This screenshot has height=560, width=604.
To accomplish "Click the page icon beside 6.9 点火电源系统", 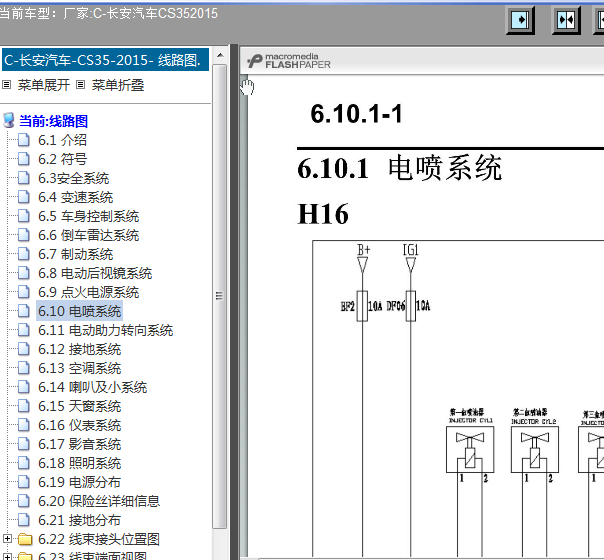I will [23, 292].
